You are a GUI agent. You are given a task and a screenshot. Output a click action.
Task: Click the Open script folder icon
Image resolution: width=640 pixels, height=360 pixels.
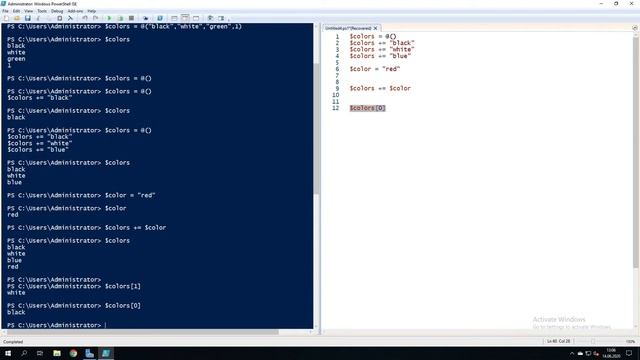17,18
